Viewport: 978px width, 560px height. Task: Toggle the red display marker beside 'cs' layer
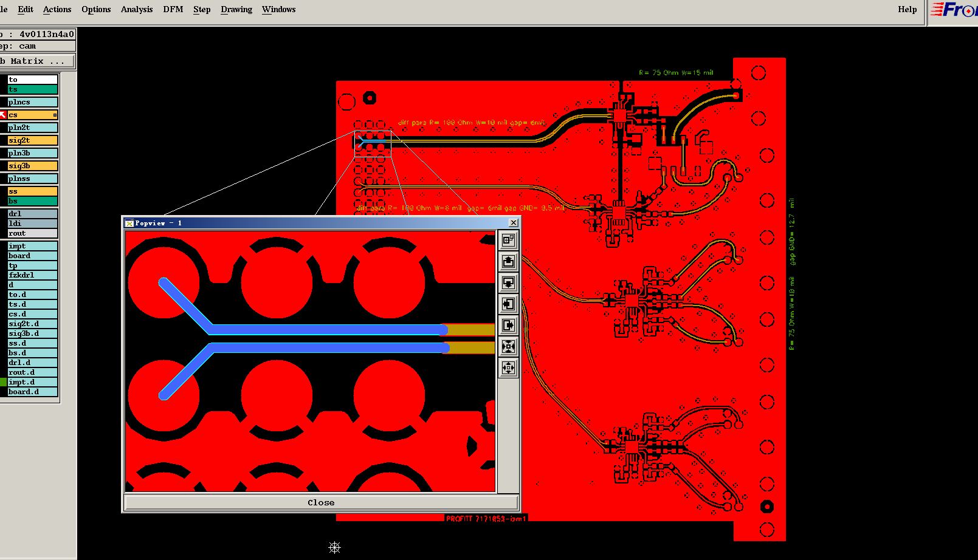tap(3, 115)
